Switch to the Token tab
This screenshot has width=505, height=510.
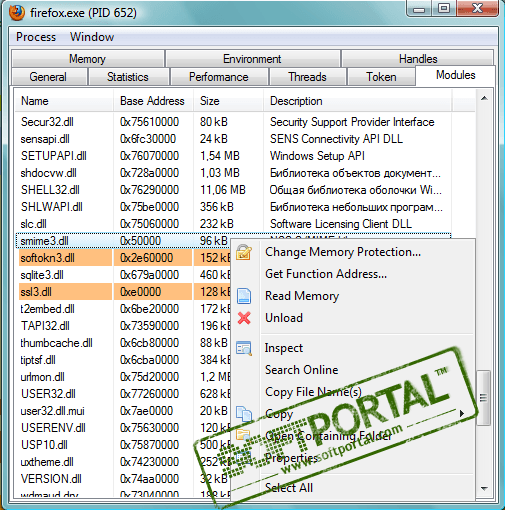381,77
